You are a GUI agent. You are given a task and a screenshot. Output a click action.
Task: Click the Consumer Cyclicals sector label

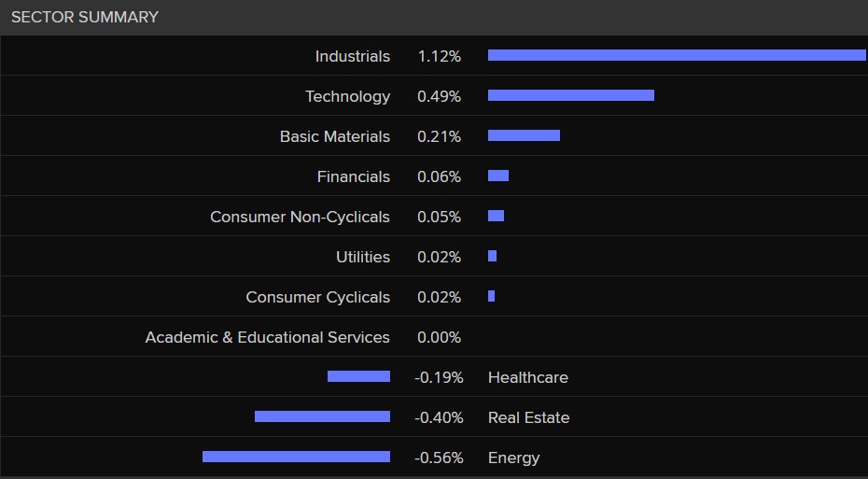pos(317,297)
